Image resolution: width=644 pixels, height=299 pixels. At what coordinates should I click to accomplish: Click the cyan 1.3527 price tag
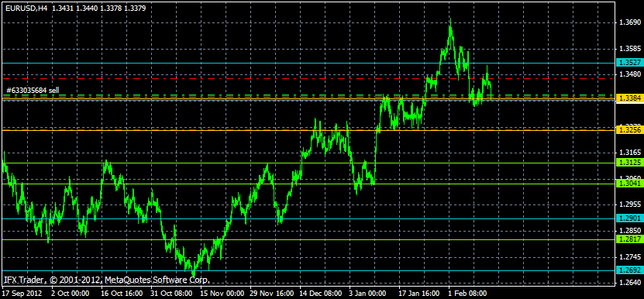click(x=629, y=63)
